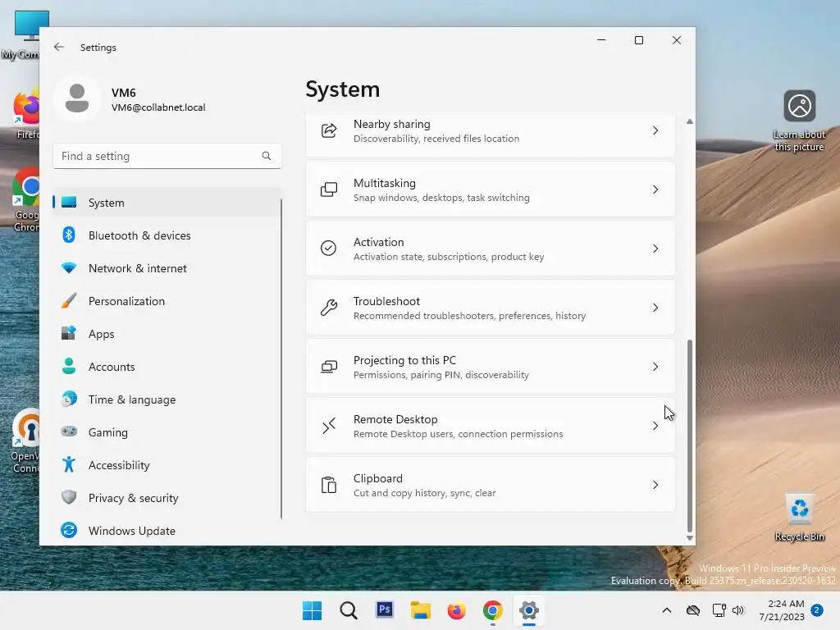Click the Accessibility figure icon
Screen dimensions: 840x630
tap(69, 464)
